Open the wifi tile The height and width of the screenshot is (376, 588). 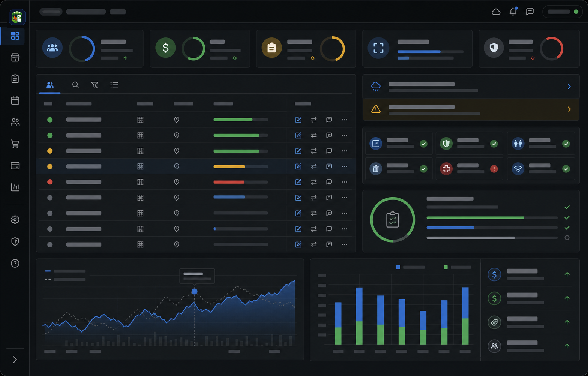(x=541, y=169)
